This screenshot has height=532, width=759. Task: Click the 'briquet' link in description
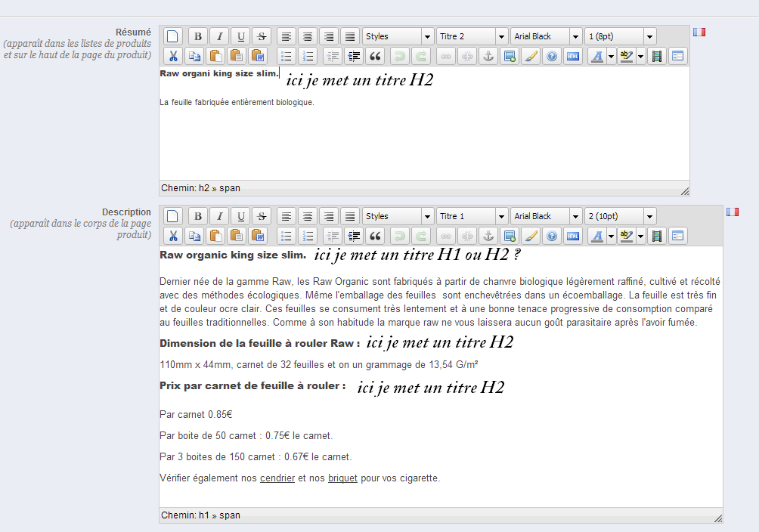[342, 478]
